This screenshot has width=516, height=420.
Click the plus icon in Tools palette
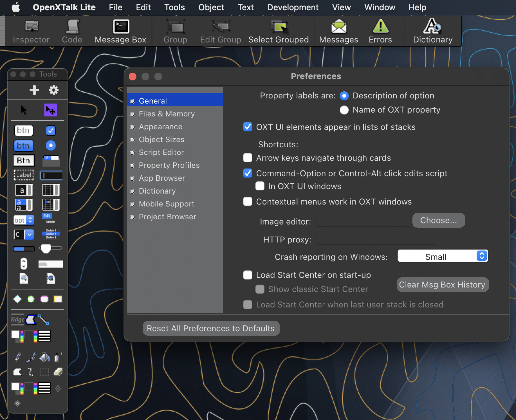point(34,90)
